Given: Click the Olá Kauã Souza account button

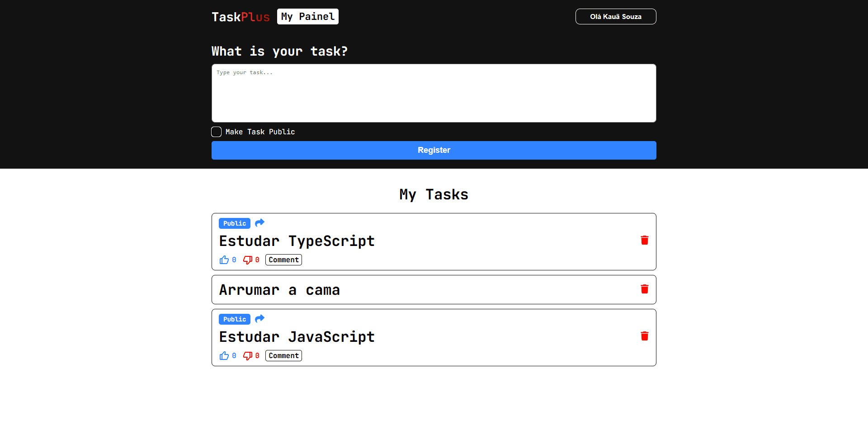Looking at the screenshot, I should (615, 17).
